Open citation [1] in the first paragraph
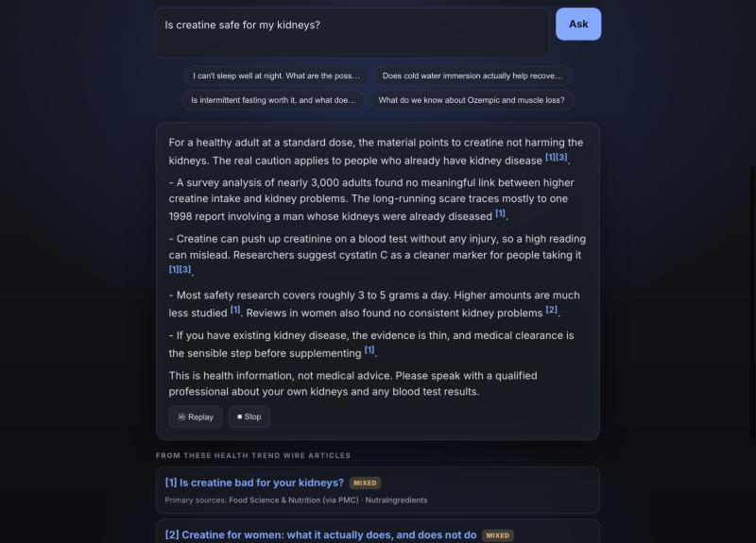The image size is (756, 543). (550, 157)
